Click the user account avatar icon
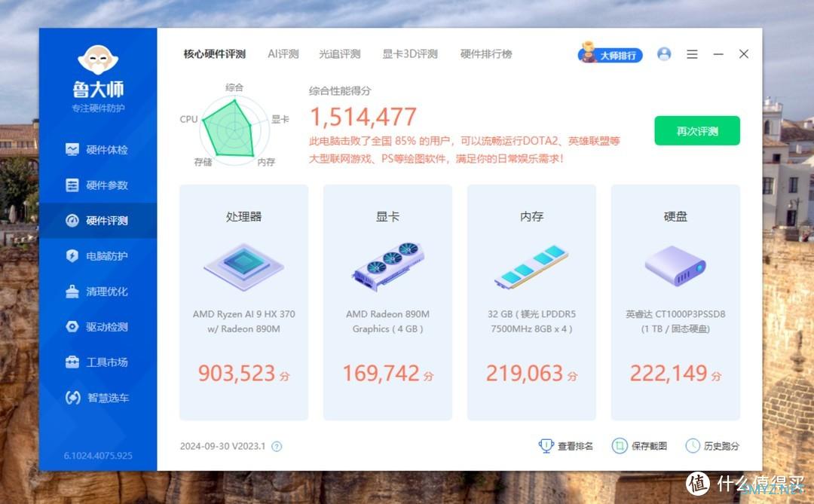814x504 pixels. pos(664,54)
